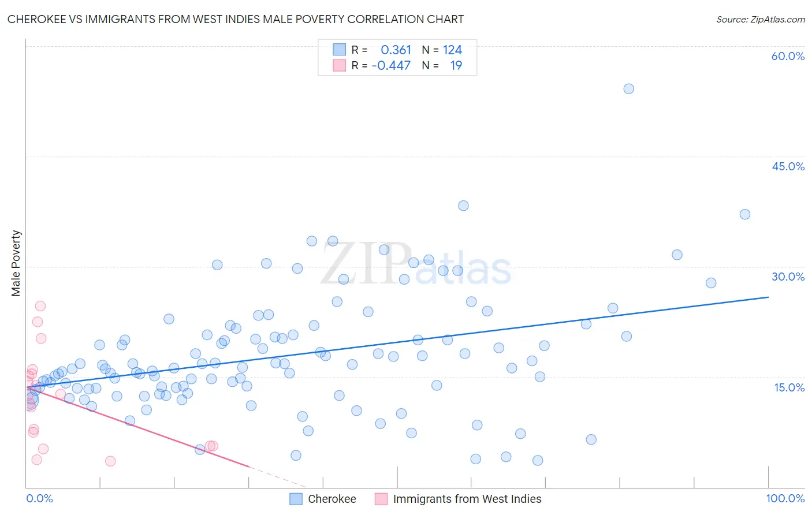Click the Immigrants from West Indies legend label
The width and height of the screenshot is (812, 515).
coord(467,499)
